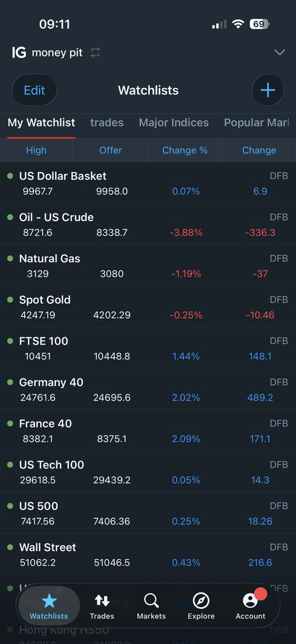Change the Offer column header selector
This screenshot has width=296, height=644.
click(x=110, y=150)
